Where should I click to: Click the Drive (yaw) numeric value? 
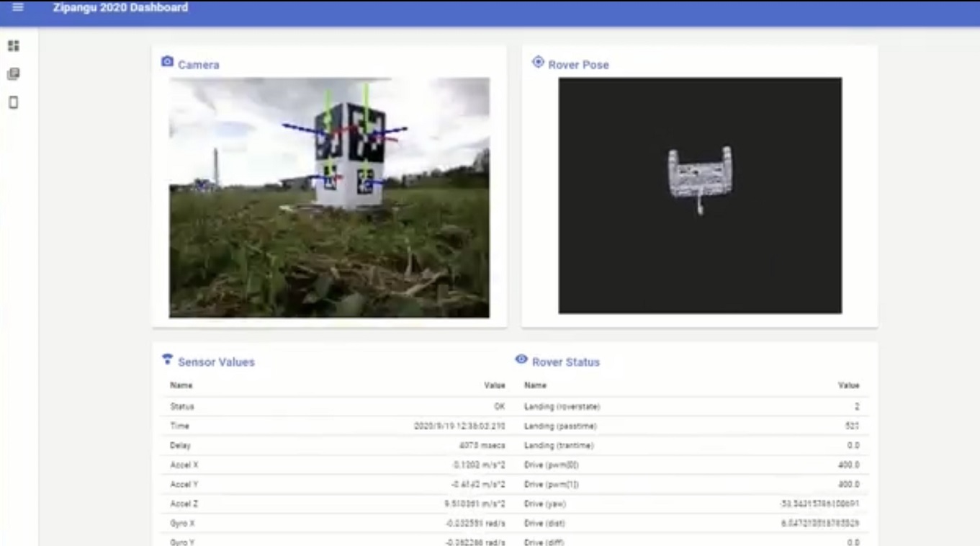pyautogui.click(x=819, y=504)
